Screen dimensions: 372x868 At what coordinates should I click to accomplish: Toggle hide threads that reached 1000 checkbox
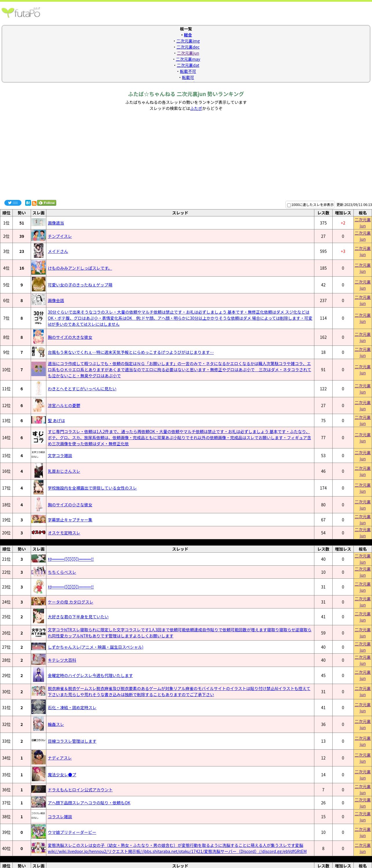pos(289,205)
